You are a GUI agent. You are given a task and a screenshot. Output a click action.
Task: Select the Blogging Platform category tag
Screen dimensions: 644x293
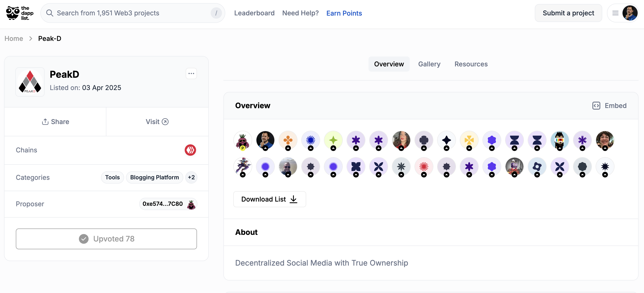pyautogui.click(x=155, y=177)
